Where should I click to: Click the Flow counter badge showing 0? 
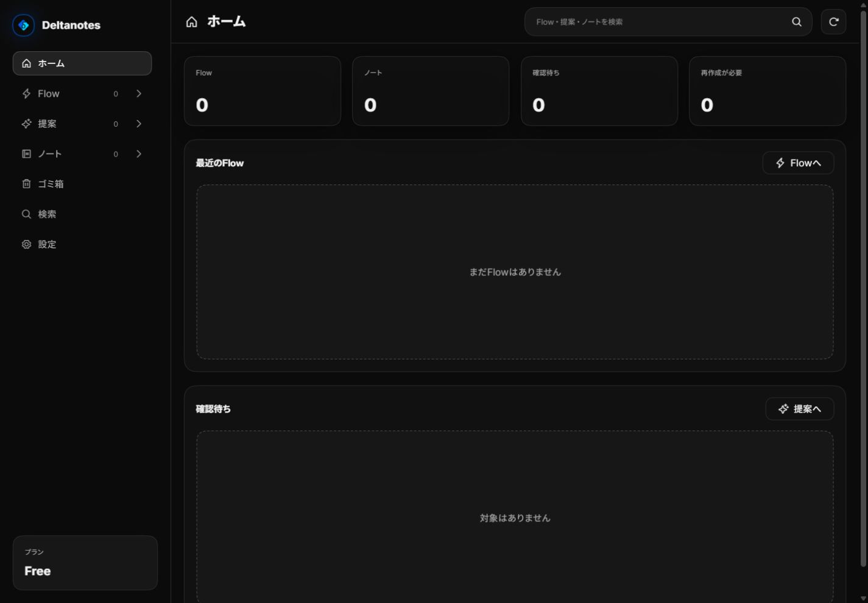coord(116,94)
